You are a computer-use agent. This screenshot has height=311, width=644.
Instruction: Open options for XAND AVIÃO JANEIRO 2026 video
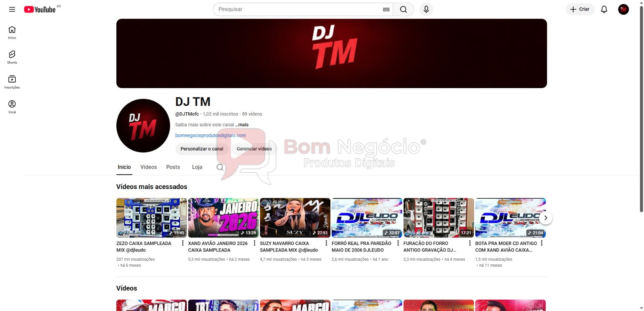point(254,243)
